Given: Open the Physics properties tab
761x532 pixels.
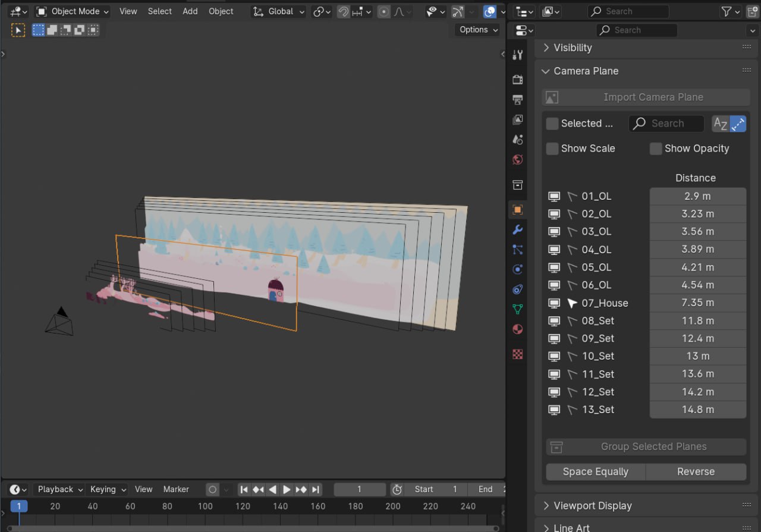Looking at the screenshot, I should click(517, 269).
